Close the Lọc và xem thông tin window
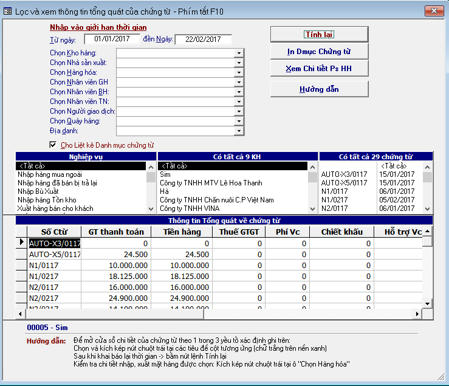This screenshot has height=386, width=449. (x=434, y=11)
